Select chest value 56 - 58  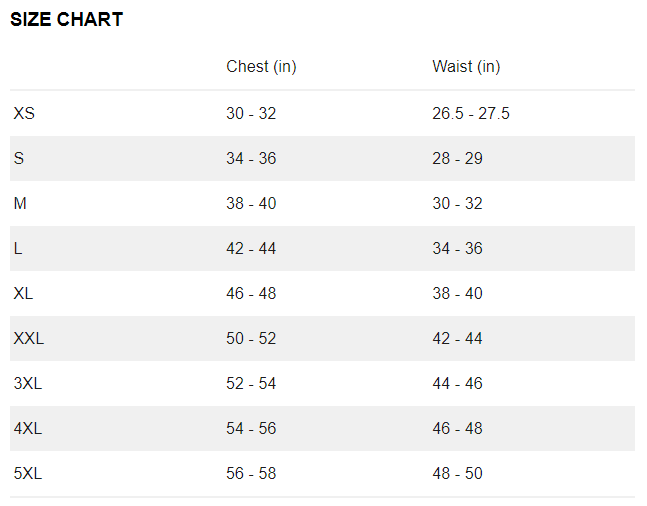[251, 473]
